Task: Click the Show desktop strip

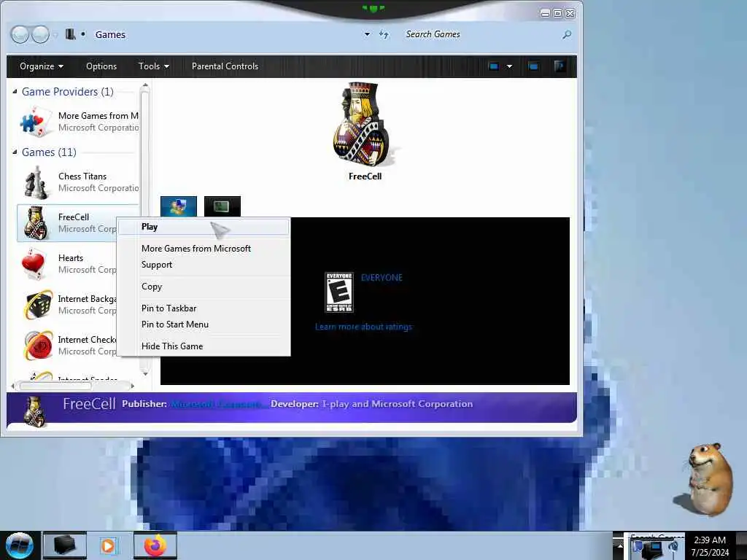Action: pyautogui.click(x=741, y=545)
